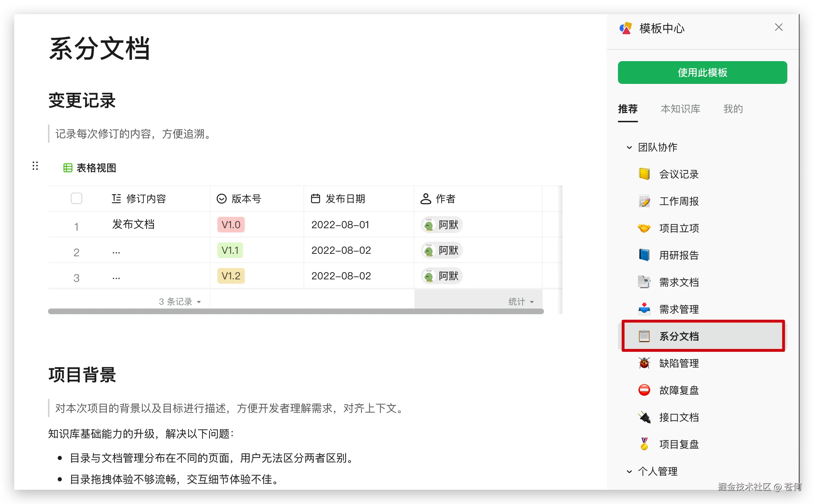This screenshot has width=814, height=504.
Task: Click the 接口文档 plug icon
Action: coord(644,417)
